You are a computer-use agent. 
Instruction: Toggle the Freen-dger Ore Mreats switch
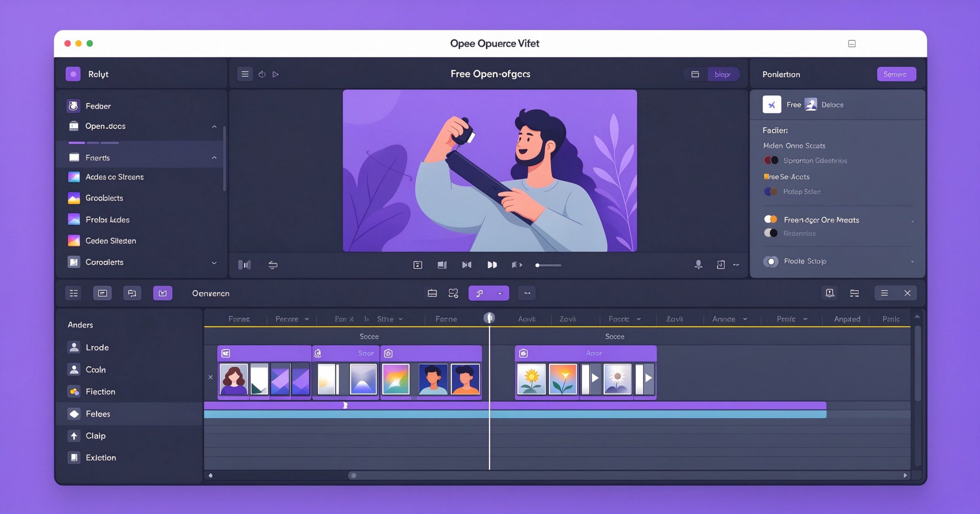pyautogui.click(x=771, y=219)
